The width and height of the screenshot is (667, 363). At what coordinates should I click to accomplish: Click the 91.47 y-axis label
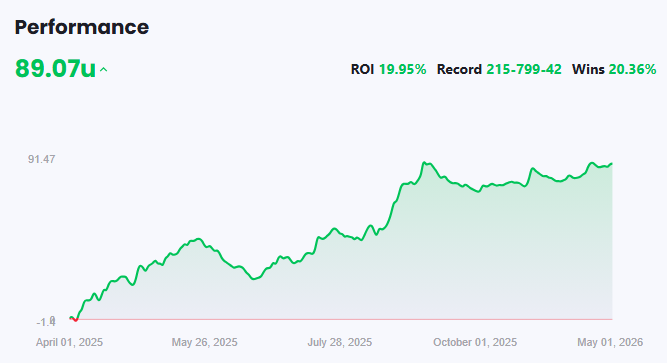point(42,159)
